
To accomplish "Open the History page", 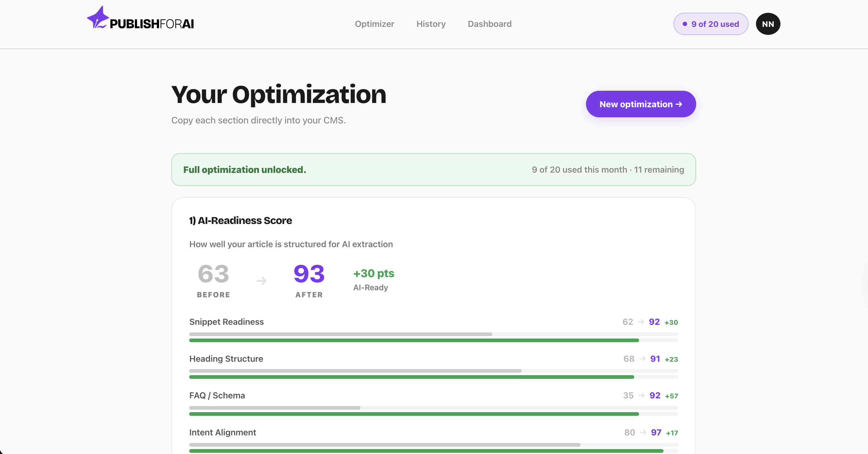I will point(431,24).
